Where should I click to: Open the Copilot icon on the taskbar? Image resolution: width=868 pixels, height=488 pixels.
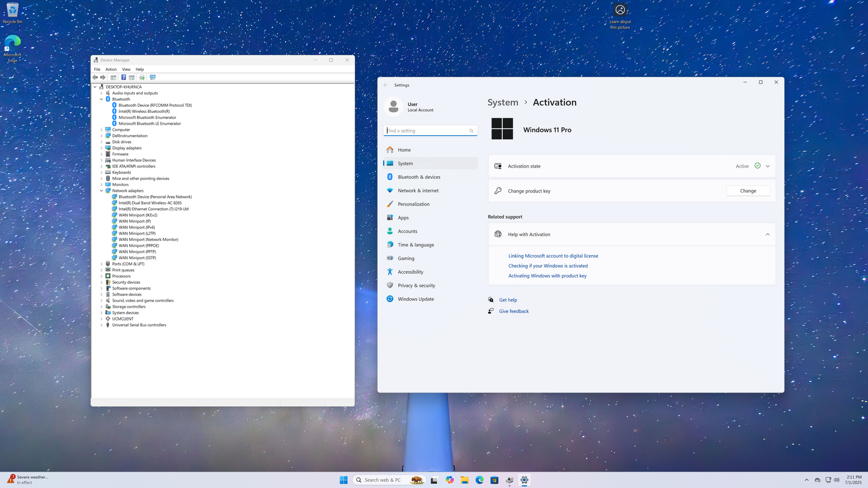click(x=450, y=480)
